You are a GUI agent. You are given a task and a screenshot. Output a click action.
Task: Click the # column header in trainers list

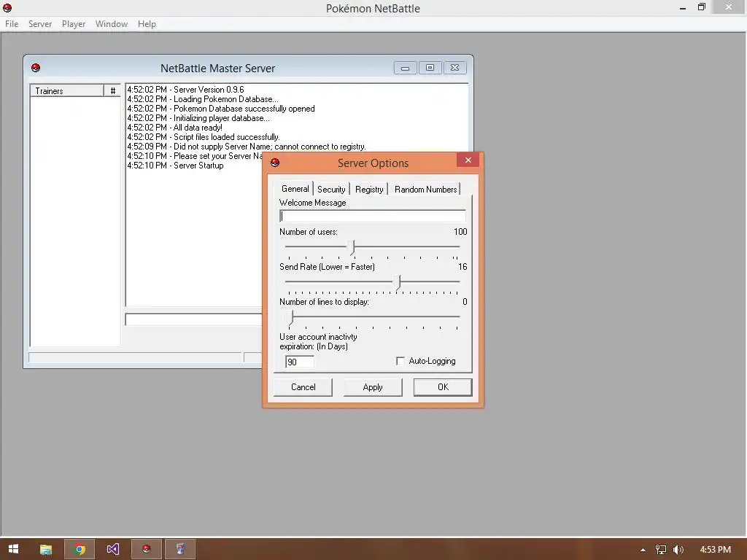coord(112,91)
